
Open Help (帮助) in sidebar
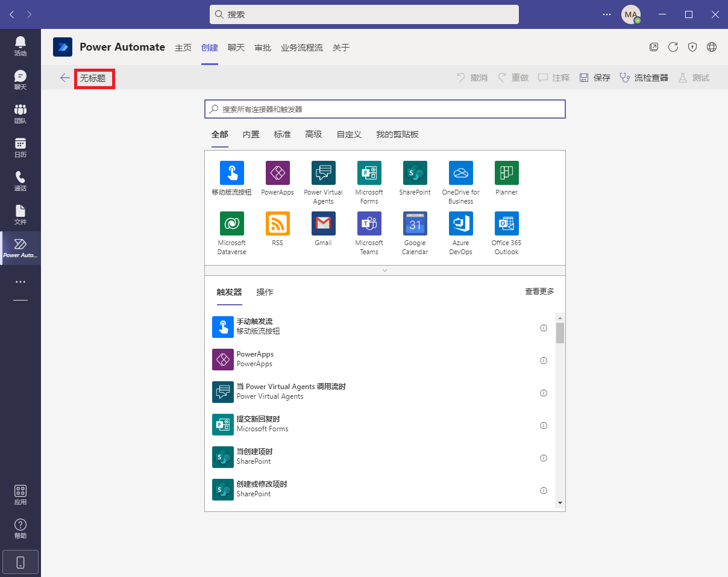[x=20, y=528]
